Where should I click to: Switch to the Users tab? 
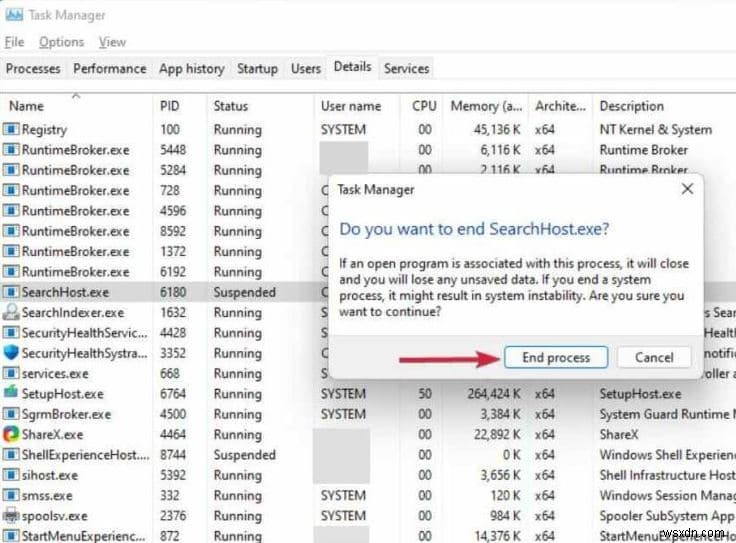click(x=306, y=69)
